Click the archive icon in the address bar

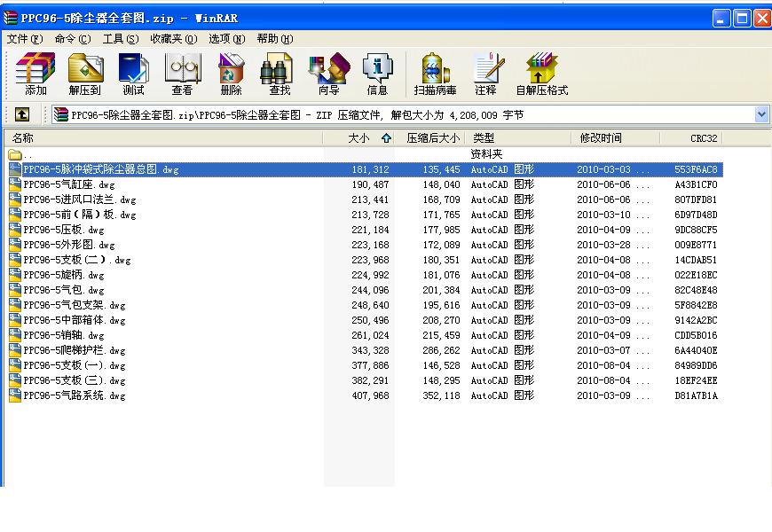pyautogui.click(x=61, y=114)
